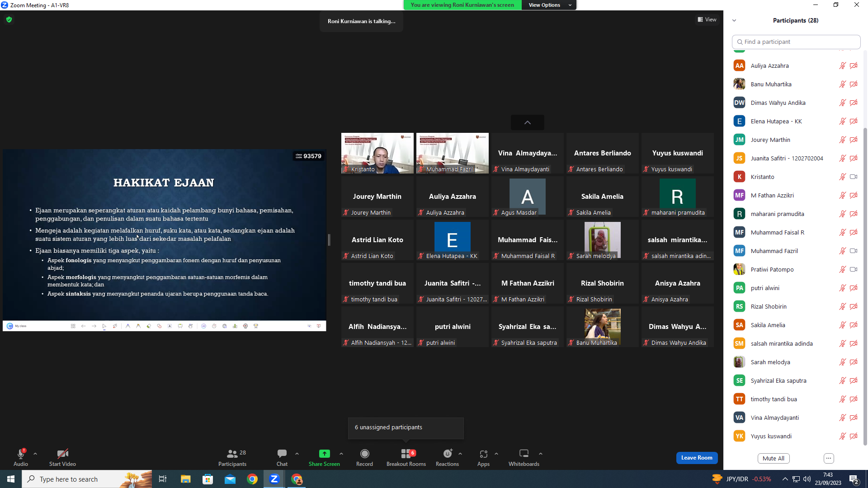Click the volume icon in system tray

pos(807,479)
